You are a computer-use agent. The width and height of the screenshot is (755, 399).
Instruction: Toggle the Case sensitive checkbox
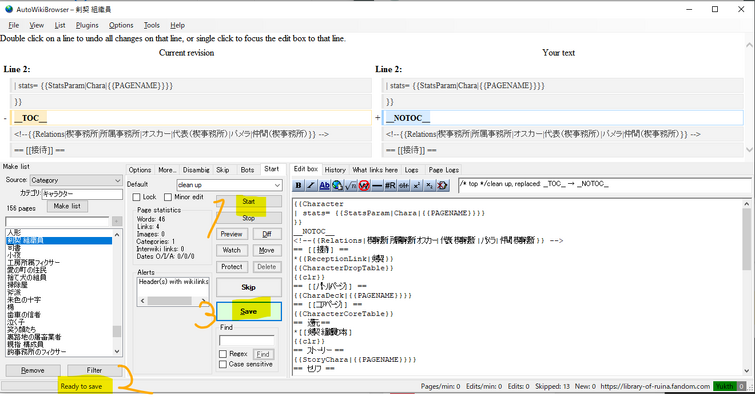tap(223, 364)
